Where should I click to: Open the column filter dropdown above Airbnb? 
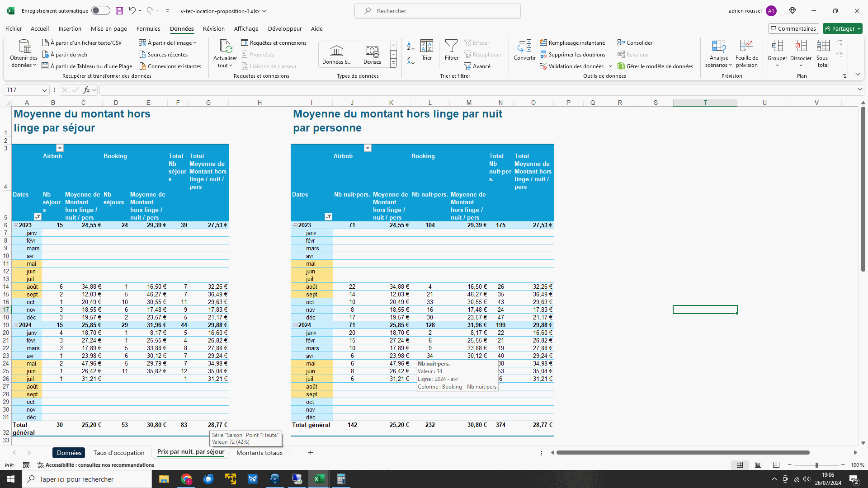[60, 148]
